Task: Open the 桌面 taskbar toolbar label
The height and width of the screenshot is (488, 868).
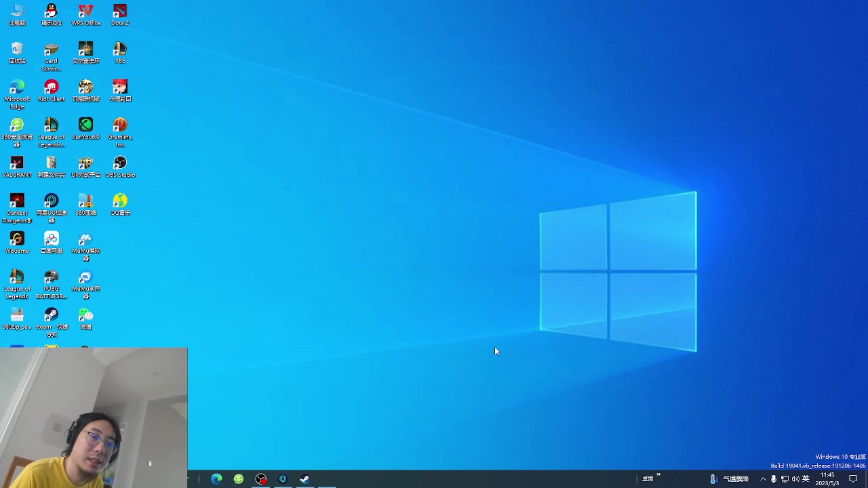Action: (648, 479)
